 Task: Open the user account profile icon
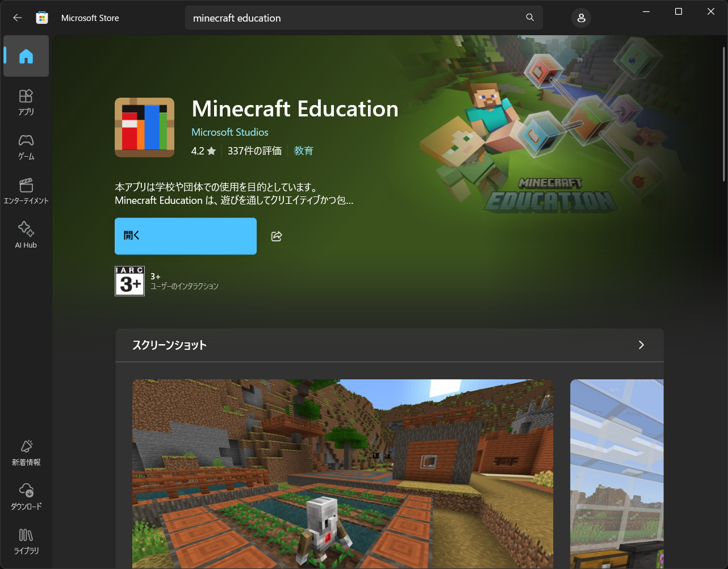581,18
